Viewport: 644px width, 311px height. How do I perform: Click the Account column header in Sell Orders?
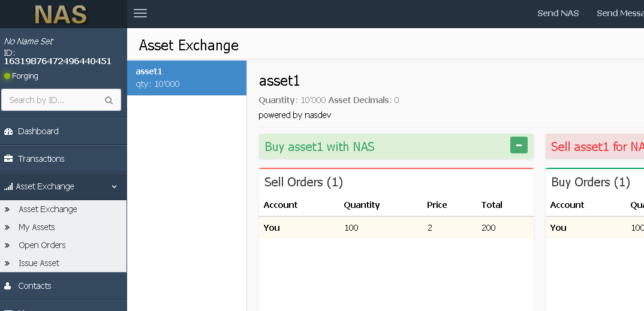[281, 205]
